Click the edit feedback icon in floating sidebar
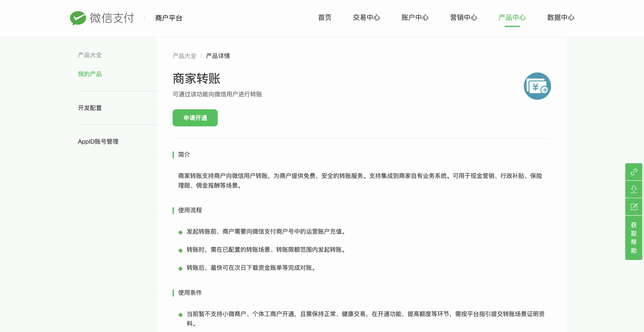 [x=634, y=207]
